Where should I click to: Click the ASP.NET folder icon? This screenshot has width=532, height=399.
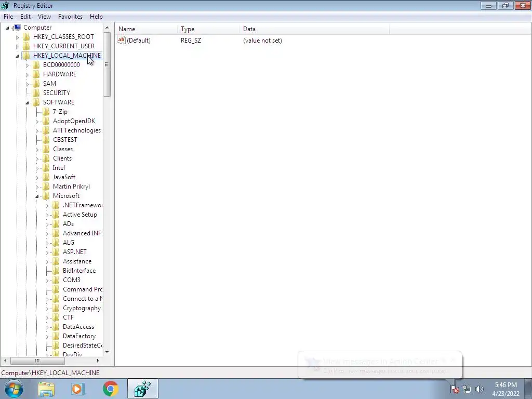(x=56, y=252)
